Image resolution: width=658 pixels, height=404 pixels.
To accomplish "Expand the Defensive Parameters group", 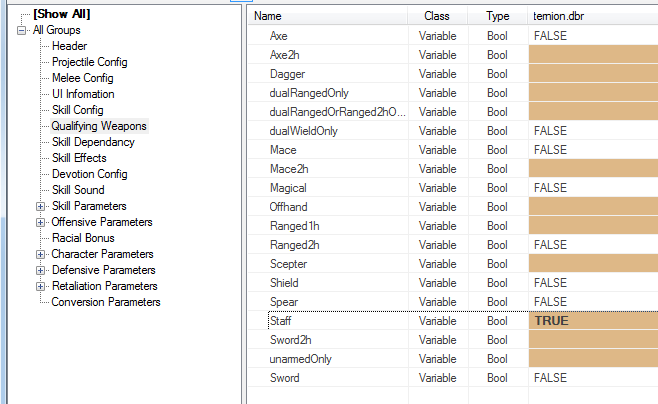I will pos(40,270).
